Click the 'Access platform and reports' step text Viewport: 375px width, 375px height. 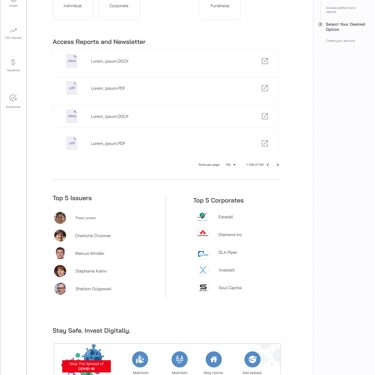pos(340,10)
